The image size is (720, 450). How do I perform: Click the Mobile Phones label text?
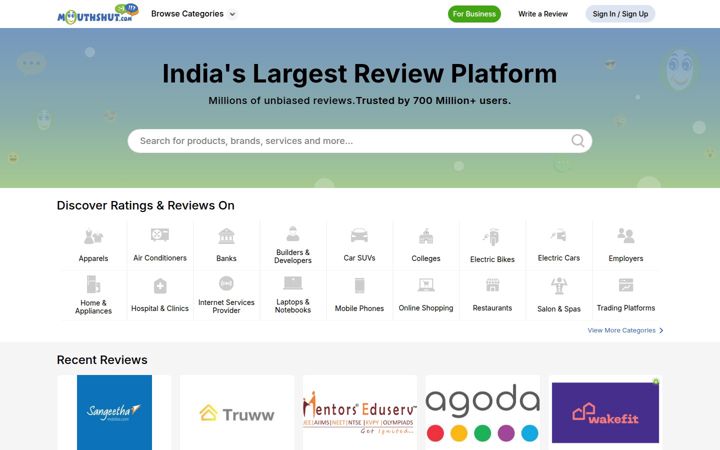click(360, 309)
